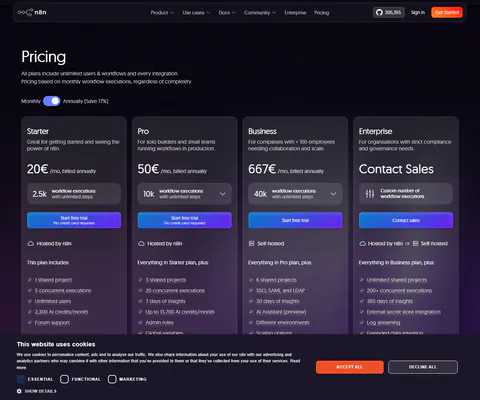Click the server icon beside Enterprise Self-hosted
The width and height of the screenshot is (480, 400).
[415, 244]
